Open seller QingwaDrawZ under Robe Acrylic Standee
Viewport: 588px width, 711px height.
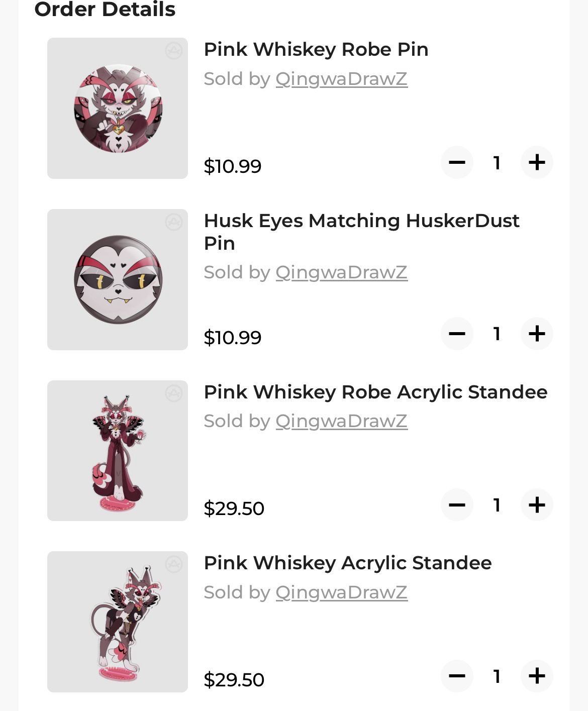click(x=341, y=421)
